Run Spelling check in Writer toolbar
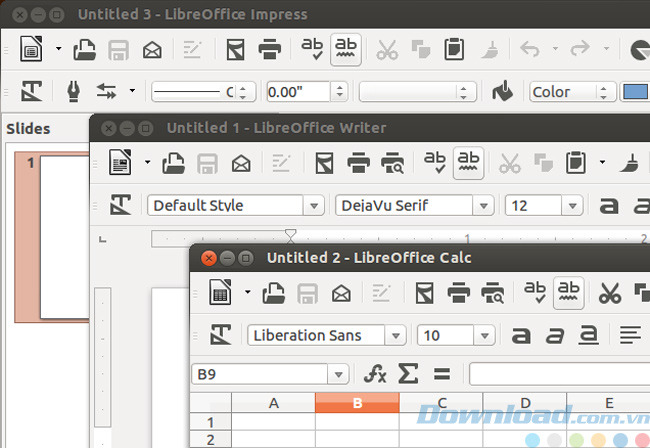 click(435, 163)
